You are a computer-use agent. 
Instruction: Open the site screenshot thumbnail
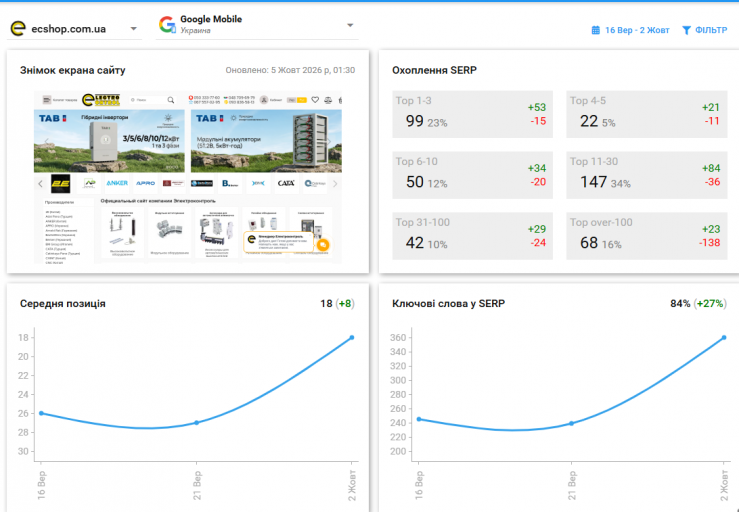188,177
